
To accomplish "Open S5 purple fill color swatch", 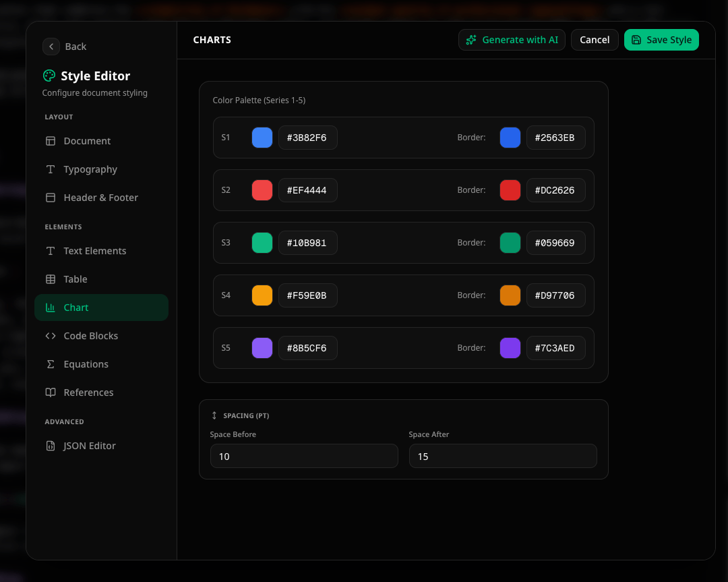I will click(x=262, y=348).
